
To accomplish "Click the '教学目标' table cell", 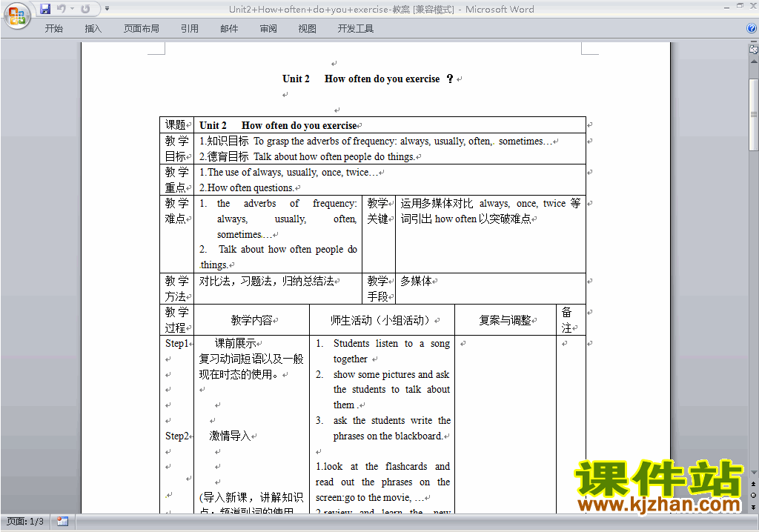I will click(176, 149).
